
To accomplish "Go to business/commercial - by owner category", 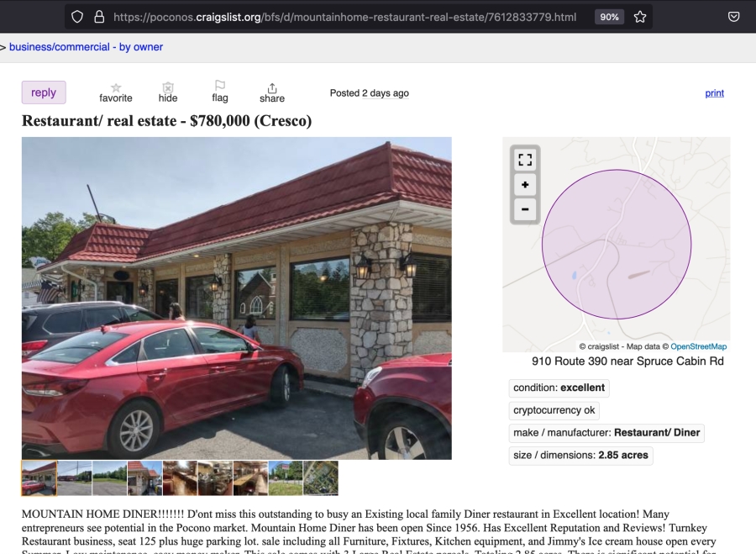I will [x=86, y=47].
